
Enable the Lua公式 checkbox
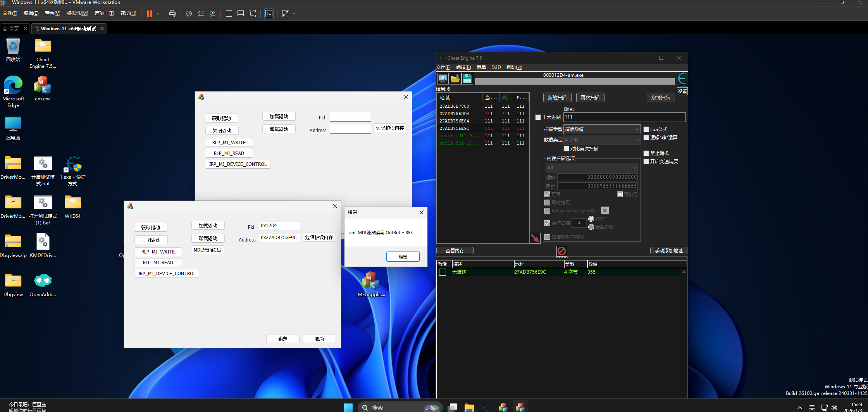pyautogui.click(x=646, y=129)
